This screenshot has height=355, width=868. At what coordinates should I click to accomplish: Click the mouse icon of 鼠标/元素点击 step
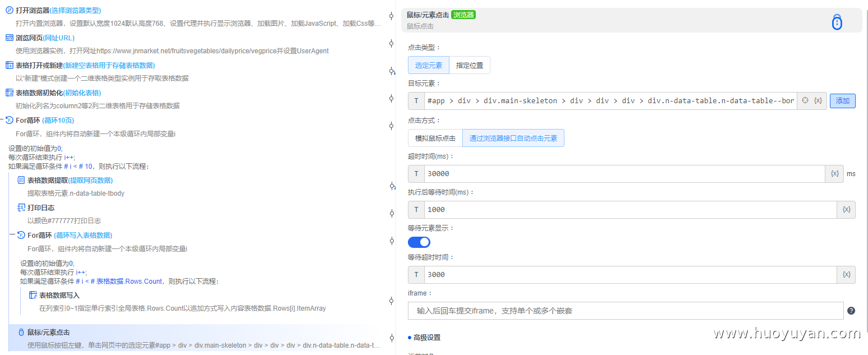pyautogui.click(x=21, y=332)
